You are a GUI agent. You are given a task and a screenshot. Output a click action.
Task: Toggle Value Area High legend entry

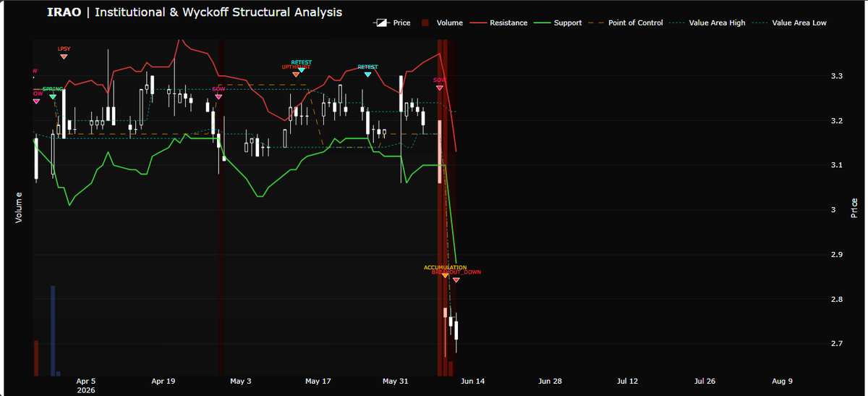tap(706, 23)
